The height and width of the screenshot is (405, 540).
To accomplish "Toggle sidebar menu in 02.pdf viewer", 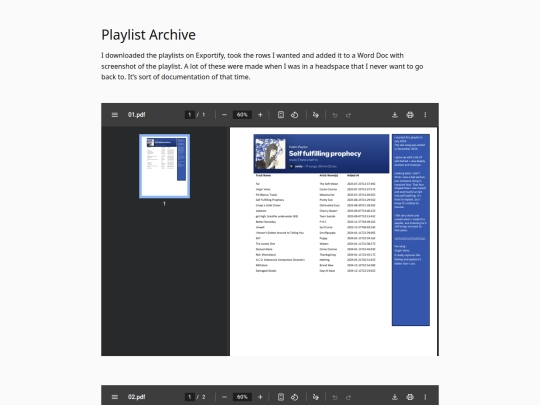I will pos(115,397).
